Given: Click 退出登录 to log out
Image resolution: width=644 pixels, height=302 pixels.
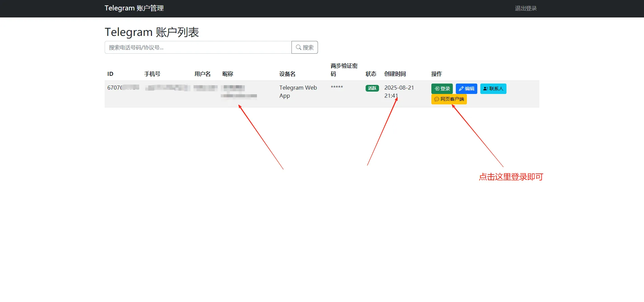Looking at the screenshot, I should coord(526,8).
